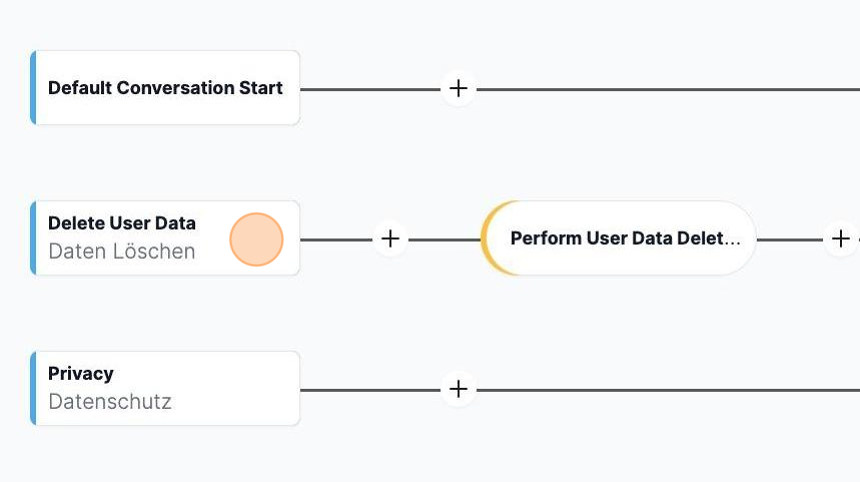860x482 pixels.
Task: Select connector between Default Conversation Start and plus
Action: [370, 89]
